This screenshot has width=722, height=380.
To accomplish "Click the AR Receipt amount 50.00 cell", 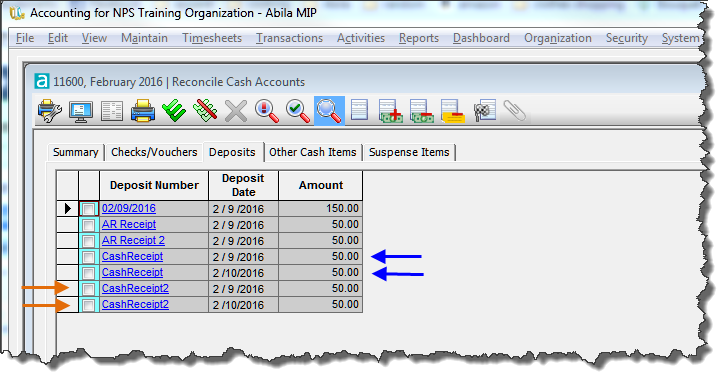I will point(320,225).
